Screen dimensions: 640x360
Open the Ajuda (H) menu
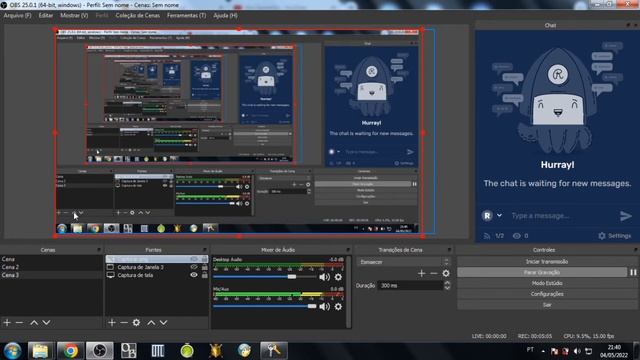[225, 16]
